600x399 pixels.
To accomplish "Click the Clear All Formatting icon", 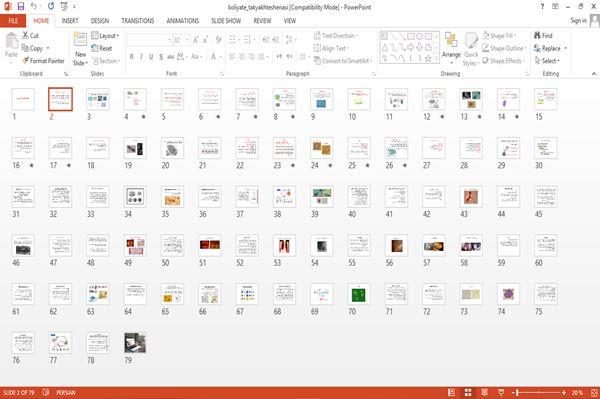I will coord(218,40).
